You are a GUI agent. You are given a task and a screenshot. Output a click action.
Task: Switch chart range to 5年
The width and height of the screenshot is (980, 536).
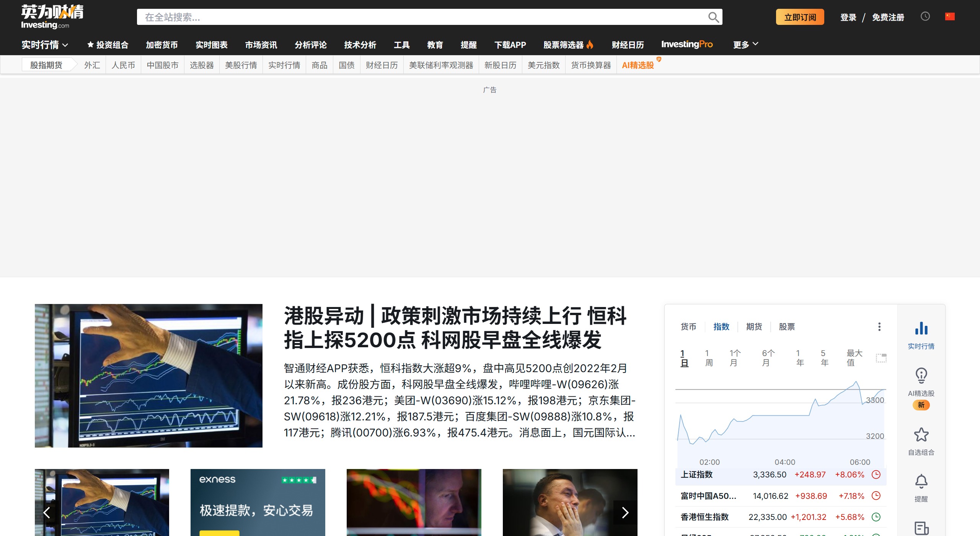tap(823, 358)
